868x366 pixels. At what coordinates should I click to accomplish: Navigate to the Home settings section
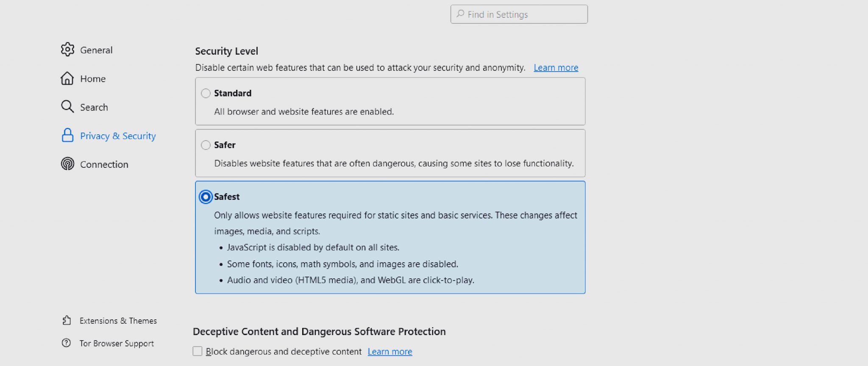(93, 78)
